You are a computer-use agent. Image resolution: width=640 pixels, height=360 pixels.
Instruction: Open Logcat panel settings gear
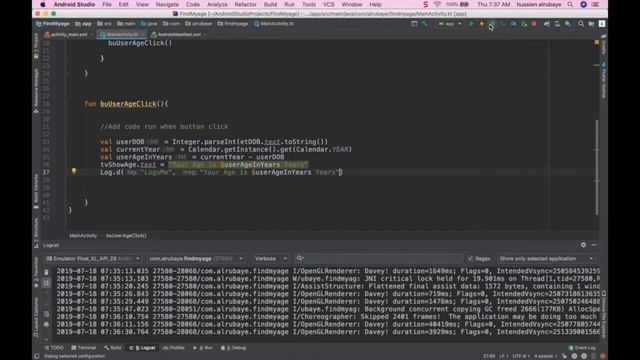pyautogui.click(x=583, y=245)
